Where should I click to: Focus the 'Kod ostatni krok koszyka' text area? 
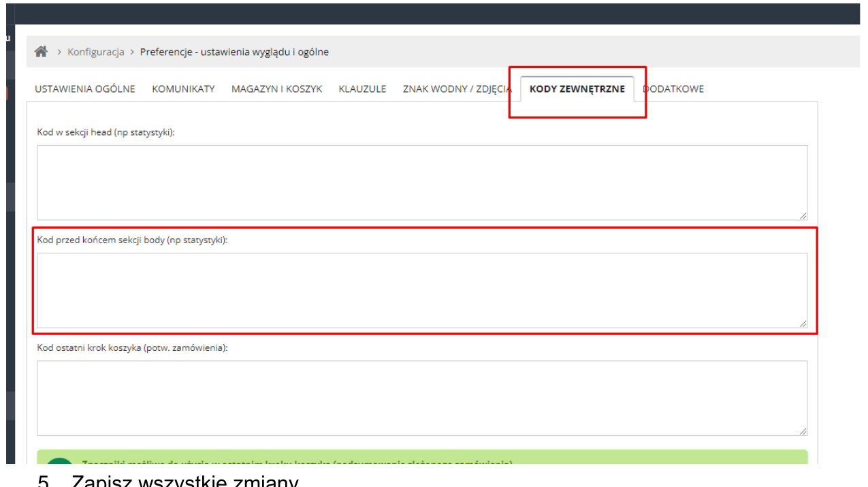[422, 398]
